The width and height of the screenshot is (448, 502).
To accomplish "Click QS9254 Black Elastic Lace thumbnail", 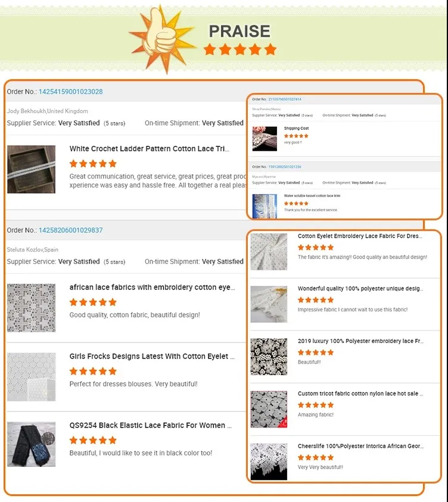I will pos(32,444).
